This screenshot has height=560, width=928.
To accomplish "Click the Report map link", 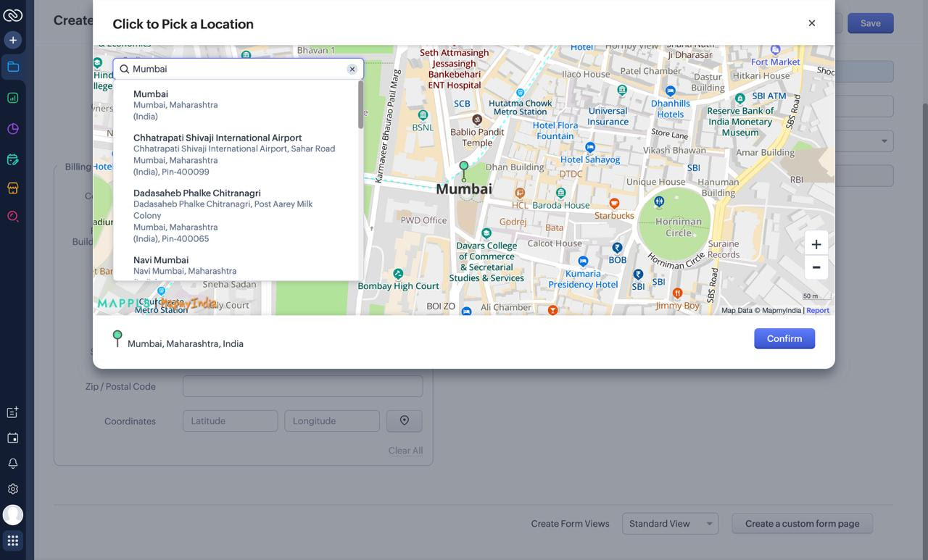I will [x=818, y=310].
